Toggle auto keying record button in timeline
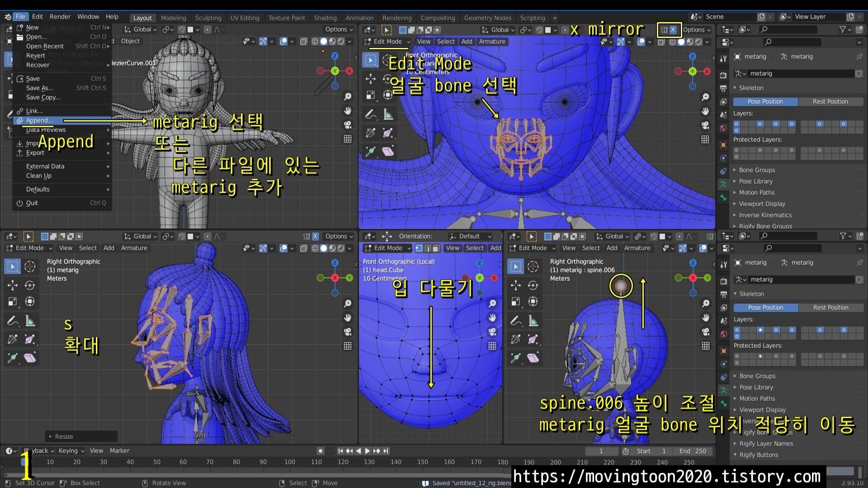 click(x=320, y=451)
